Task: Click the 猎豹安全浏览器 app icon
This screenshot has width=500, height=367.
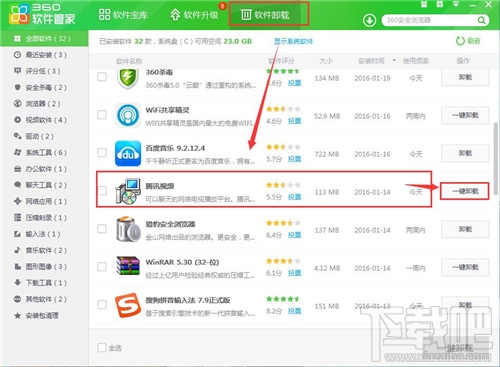Action: pos(128,229)
